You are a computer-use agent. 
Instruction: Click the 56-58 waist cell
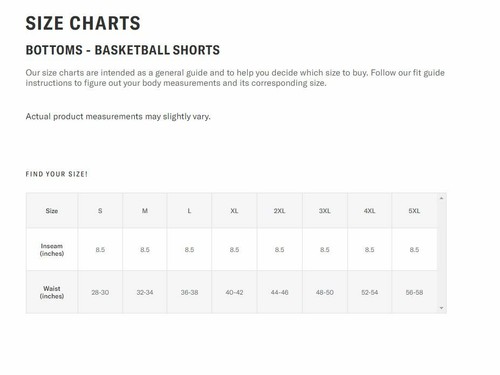414,292
